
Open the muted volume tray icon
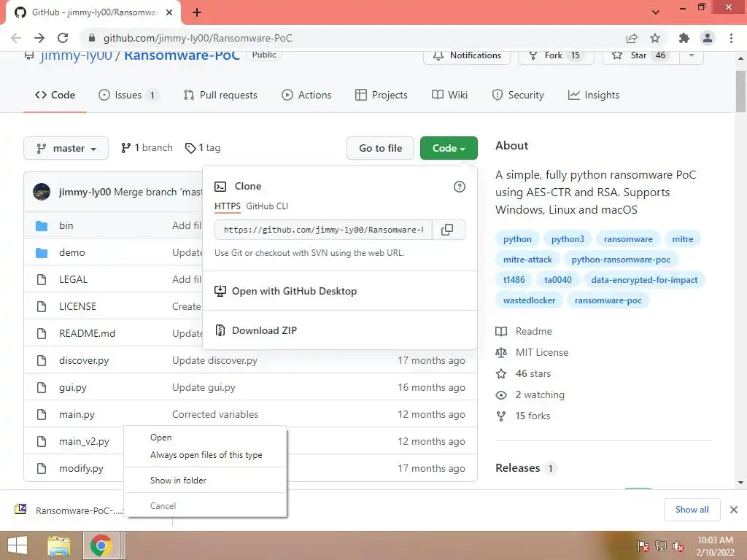(x=678, y=546)
